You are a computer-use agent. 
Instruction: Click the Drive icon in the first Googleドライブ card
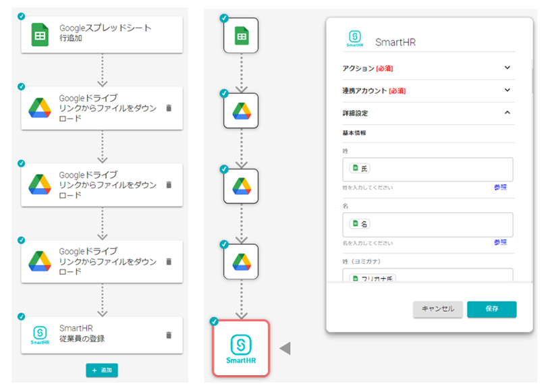(x=40, y=108)
